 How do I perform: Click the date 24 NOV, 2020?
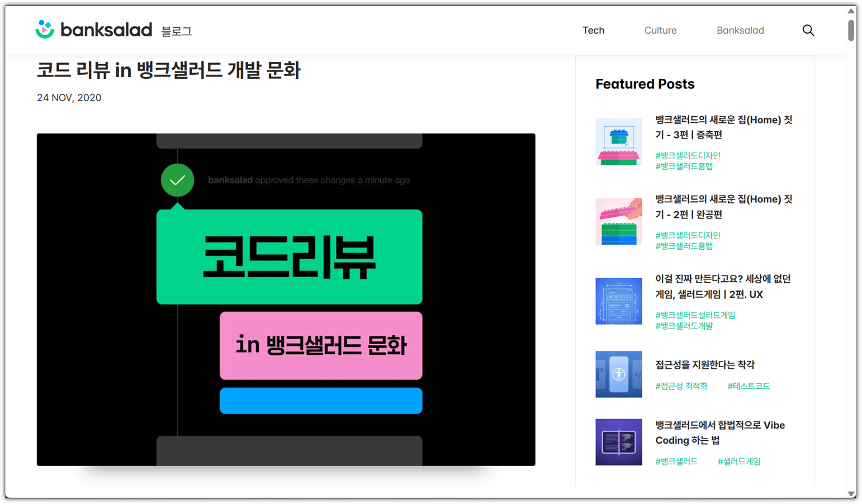click(x=69, y=98)
